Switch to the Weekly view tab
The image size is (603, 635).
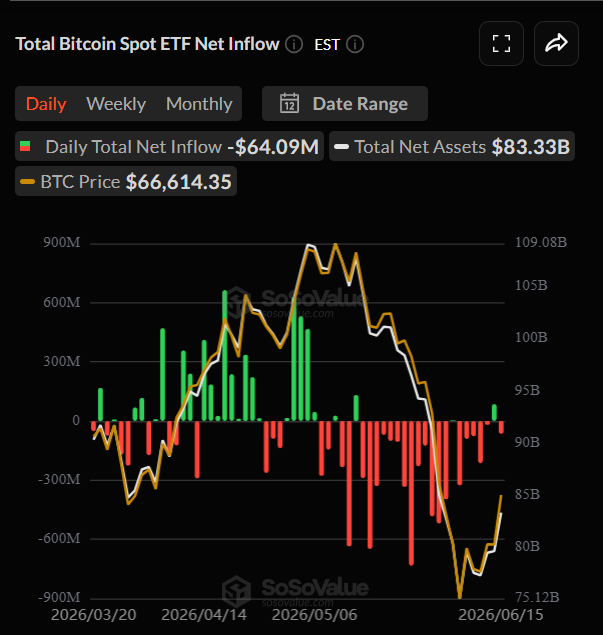(116, 104)
